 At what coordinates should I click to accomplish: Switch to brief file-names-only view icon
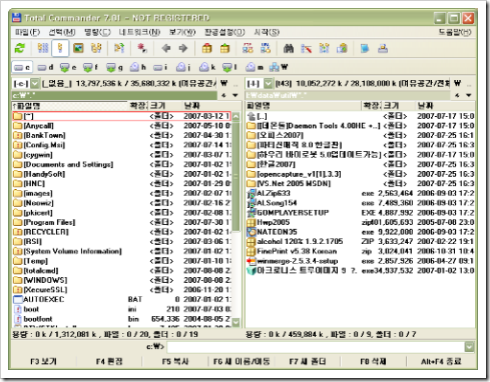tap(43, 48)
